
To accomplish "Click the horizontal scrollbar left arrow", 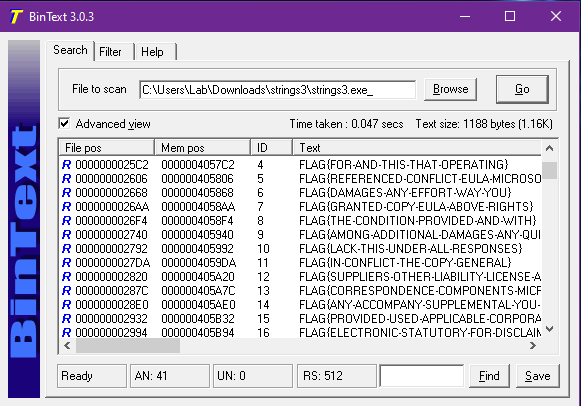I will click(67, 346).
